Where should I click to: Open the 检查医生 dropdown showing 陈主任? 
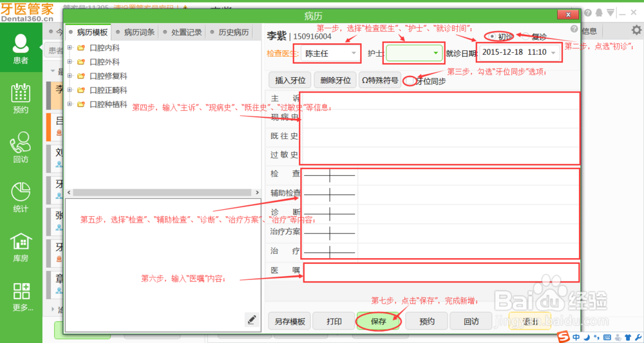(x=330, y=53)
